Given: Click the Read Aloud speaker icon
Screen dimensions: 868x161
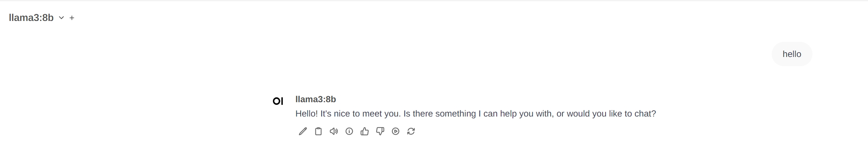Looking at the screenshot, I should coord(333,131).
